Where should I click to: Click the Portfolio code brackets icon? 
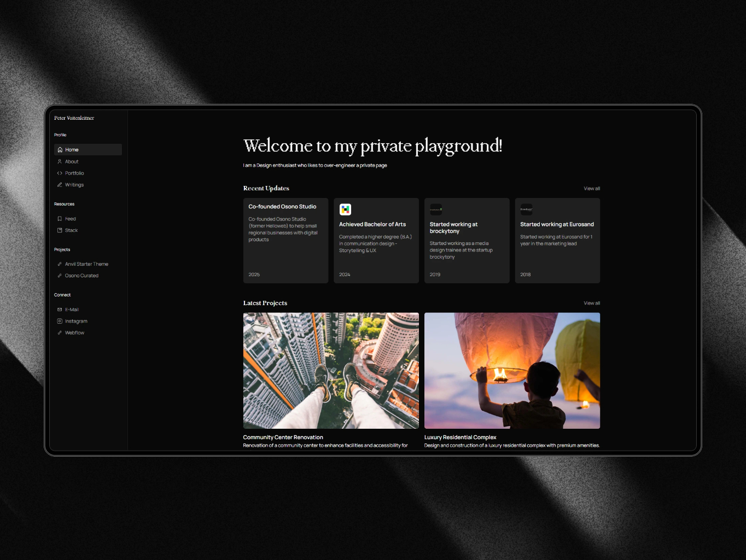(60, 173)
